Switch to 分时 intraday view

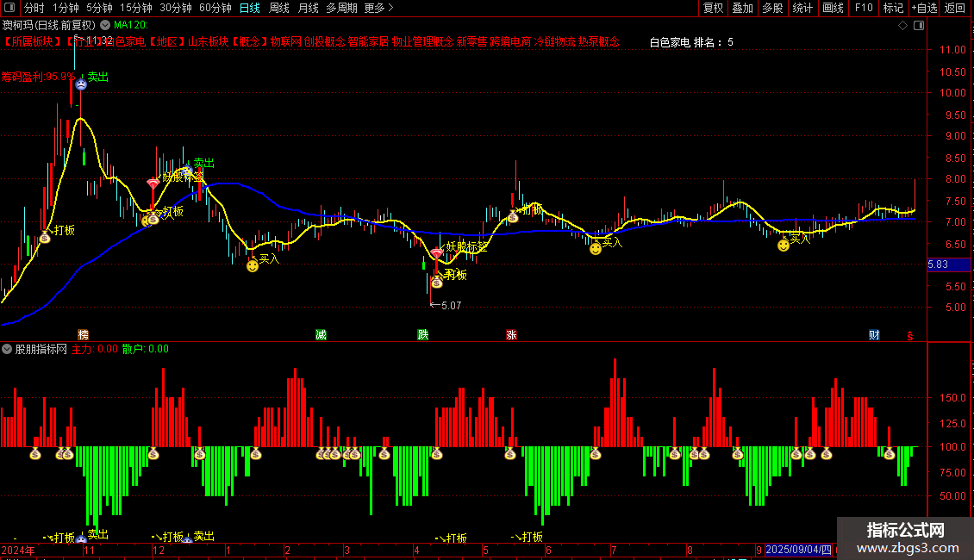tap(34, 8)
